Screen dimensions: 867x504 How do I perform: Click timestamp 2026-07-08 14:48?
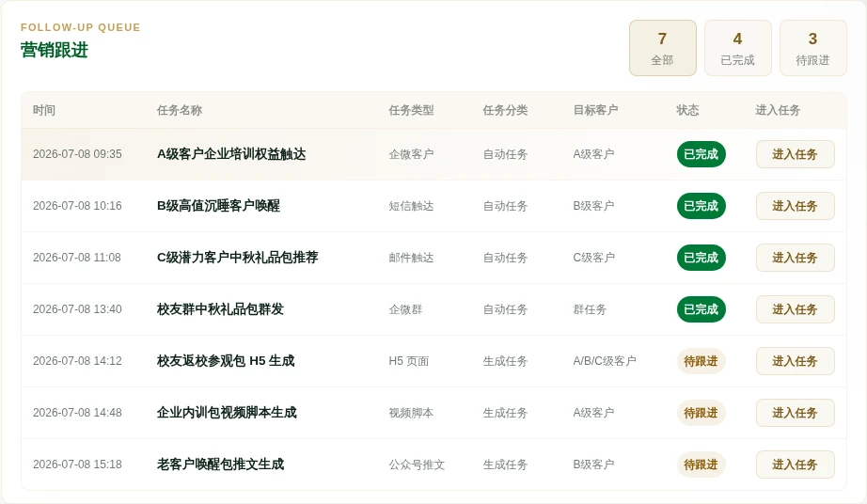click(77, 412)
